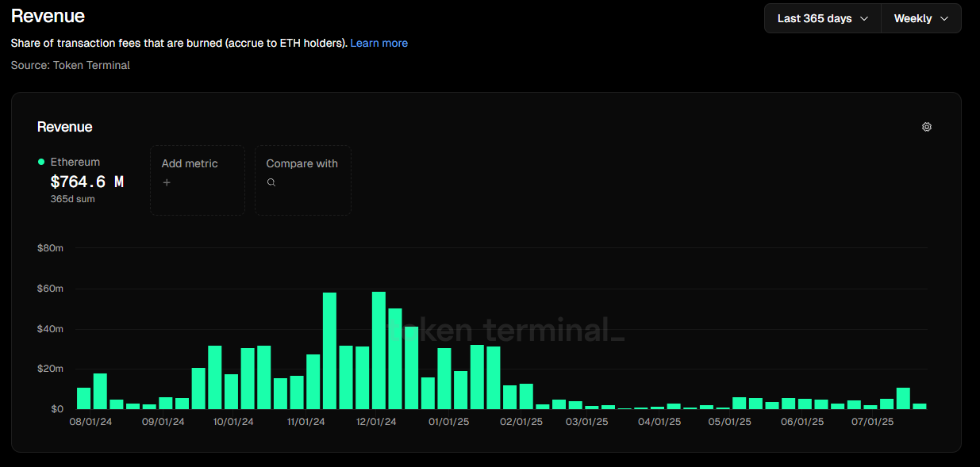Click the search icon under Compare with
Viewport: 980px width, 467px height.
tap(271, 182)
